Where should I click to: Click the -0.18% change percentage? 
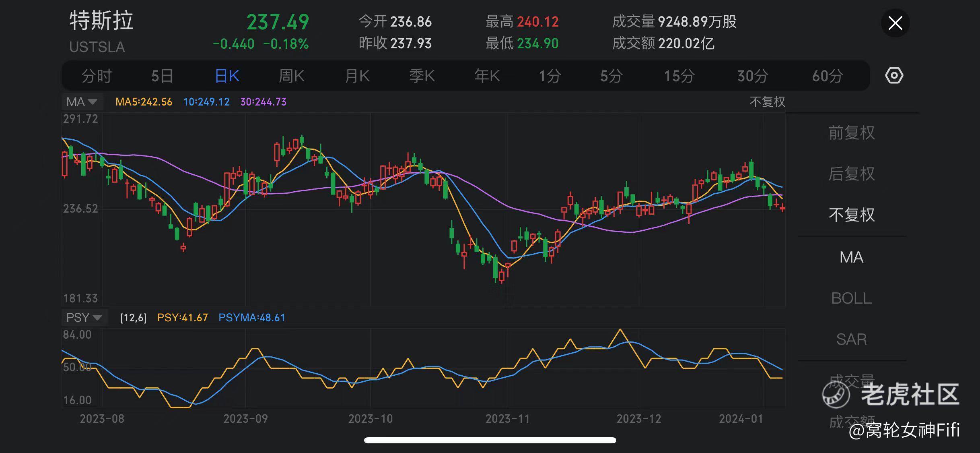[286, 43]
